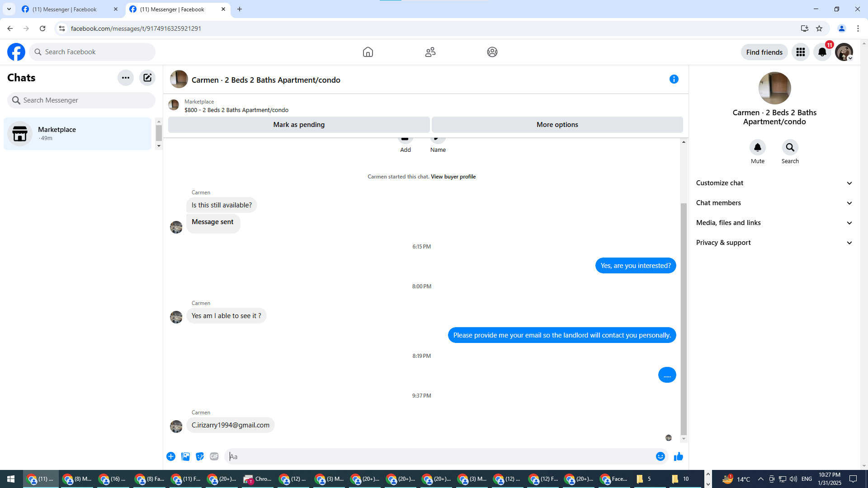View site information icon
868x488 pixels.
[62, 28]
